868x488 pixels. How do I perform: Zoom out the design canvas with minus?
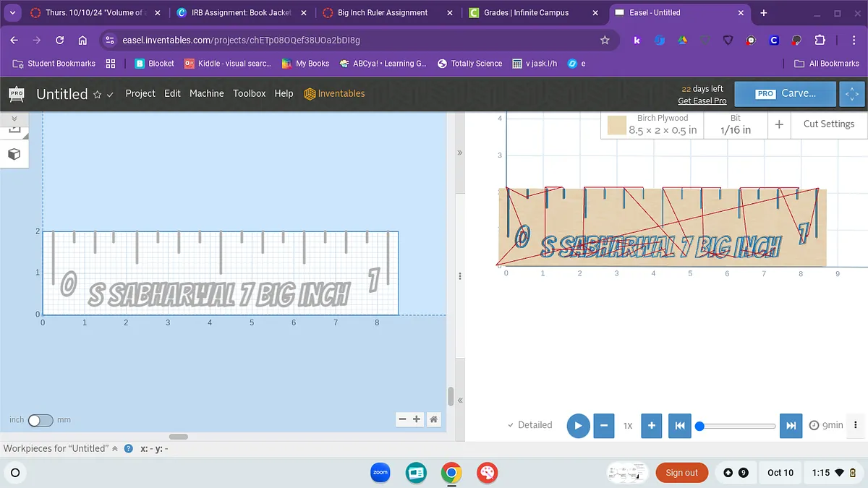pyautogui.click(x=402, y=419)
